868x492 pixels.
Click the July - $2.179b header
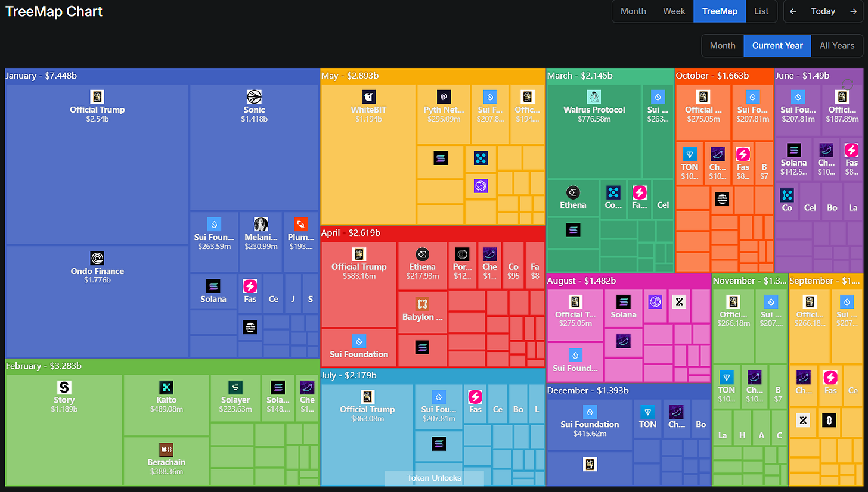(349, 375)
